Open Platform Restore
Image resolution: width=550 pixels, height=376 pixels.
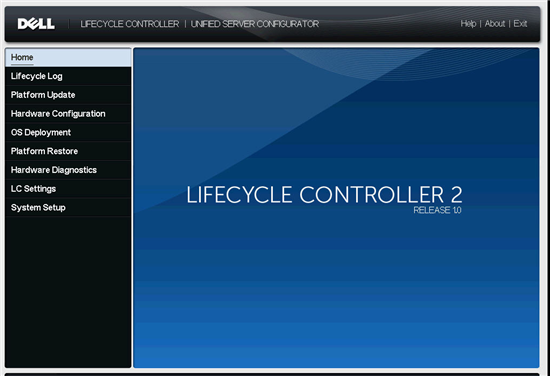coord(68,151)
